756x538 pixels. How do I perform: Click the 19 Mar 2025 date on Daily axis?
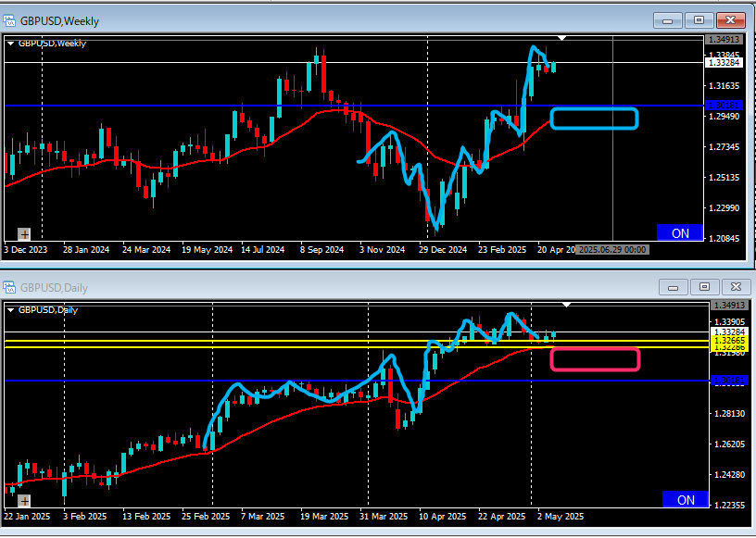tap(324, 517)
